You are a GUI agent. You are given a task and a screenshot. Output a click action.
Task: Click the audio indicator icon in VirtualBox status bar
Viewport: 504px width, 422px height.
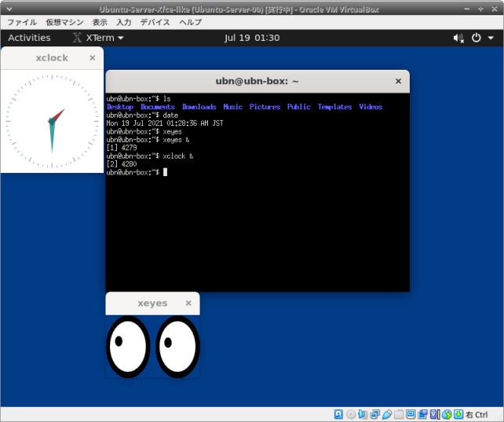coord(363,414)
